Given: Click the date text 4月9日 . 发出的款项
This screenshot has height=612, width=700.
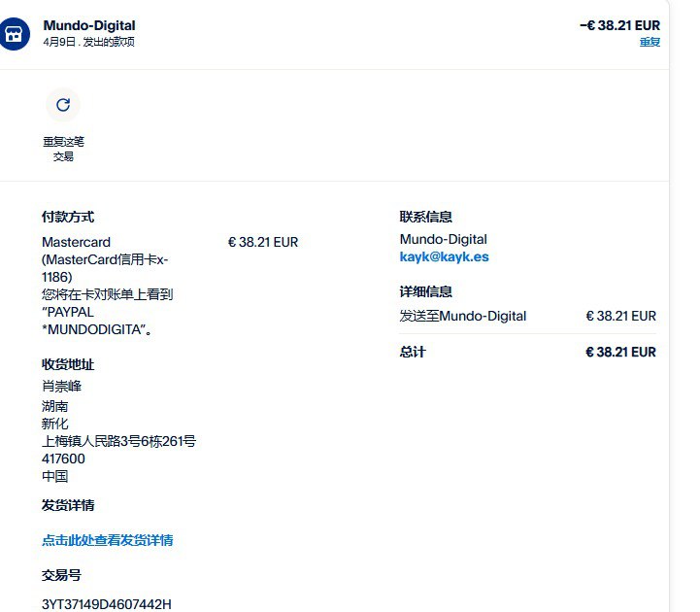Looking at the screenshot, I should (89, 42).
